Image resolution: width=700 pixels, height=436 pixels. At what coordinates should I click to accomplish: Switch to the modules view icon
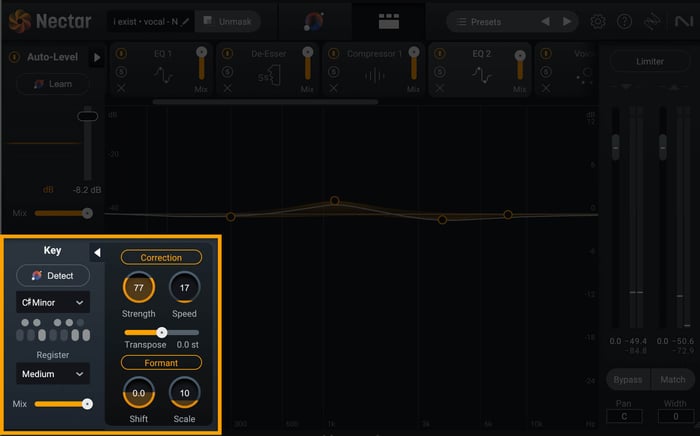(x=388, y=21)
